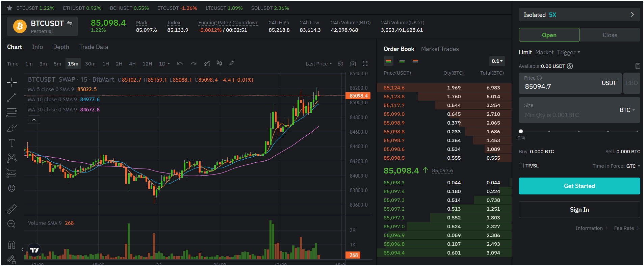Open the 1D timeframe dropdown

164,64
